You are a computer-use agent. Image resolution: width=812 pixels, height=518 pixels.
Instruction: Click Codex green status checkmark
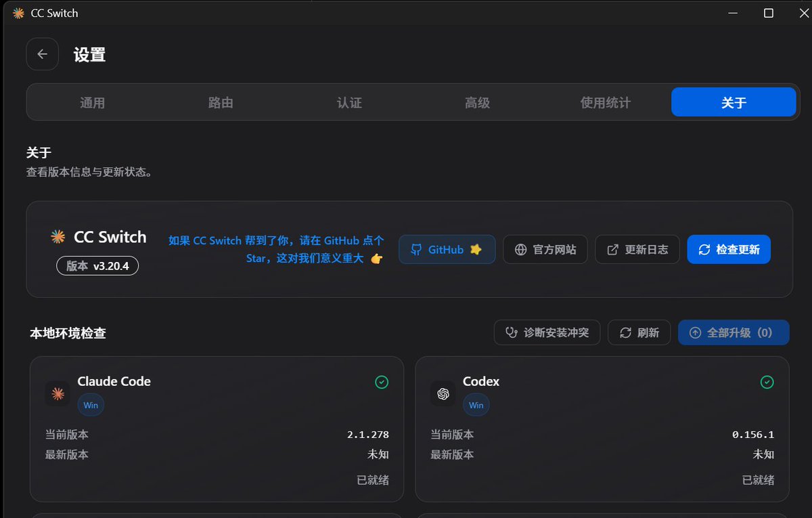(x=767, y=383)
